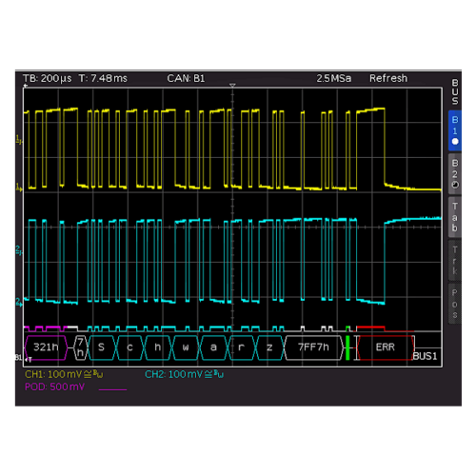Click the TB: 200µs timebase readout
This screenshot has height=476, width=476.
point(48,78)
